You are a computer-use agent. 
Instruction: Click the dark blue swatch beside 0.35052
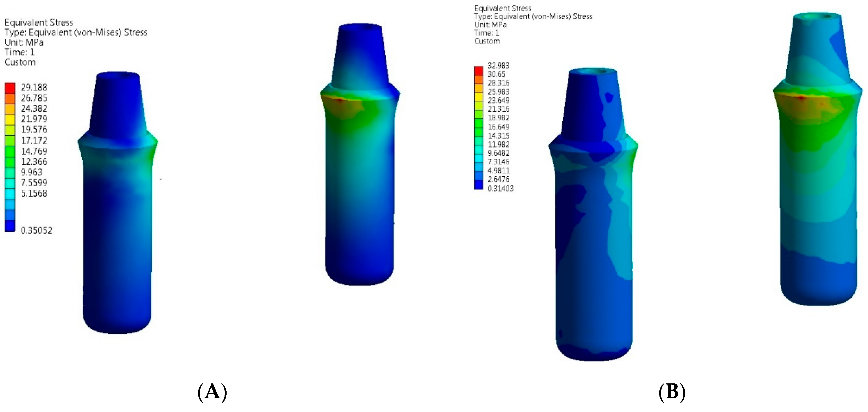coord(10,226)
